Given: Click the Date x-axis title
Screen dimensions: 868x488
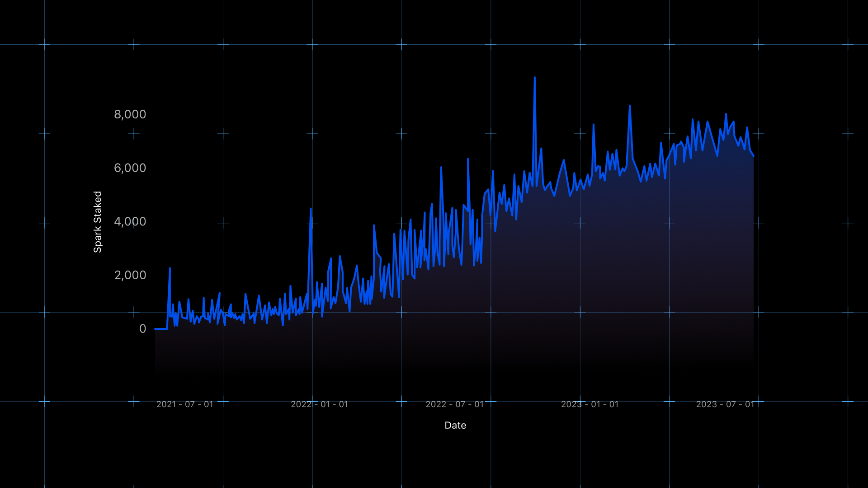Looking at the screenshot, I should (x=455, y=425).
